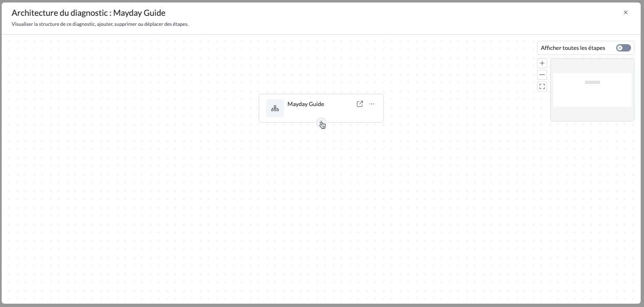Click the upper gray band of the minimap
Image resolution: width=644 pixels, height=307 pixels.
pos(592,66)
